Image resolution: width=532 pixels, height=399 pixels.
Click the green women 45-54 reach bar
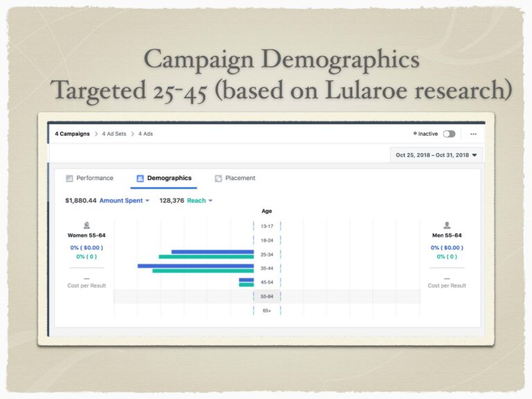tap(247, 285)
